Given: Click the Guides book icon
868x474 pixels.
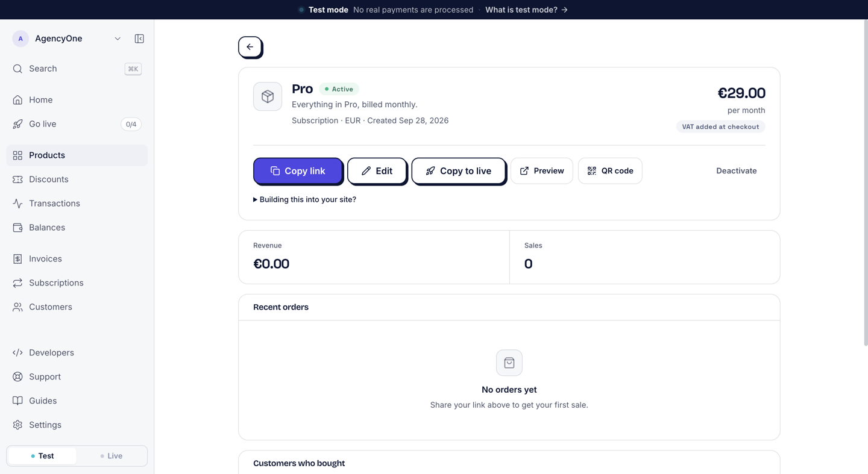Looking at the screenshot, I should coord(17,401).
